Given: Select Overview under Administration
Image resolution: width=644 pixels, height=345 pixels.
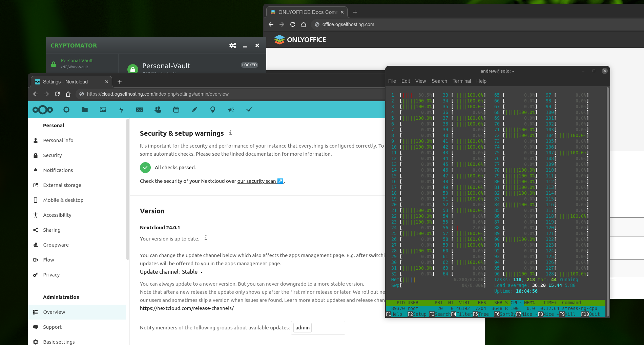Looking at the screenshot, I should pos(77,312).
